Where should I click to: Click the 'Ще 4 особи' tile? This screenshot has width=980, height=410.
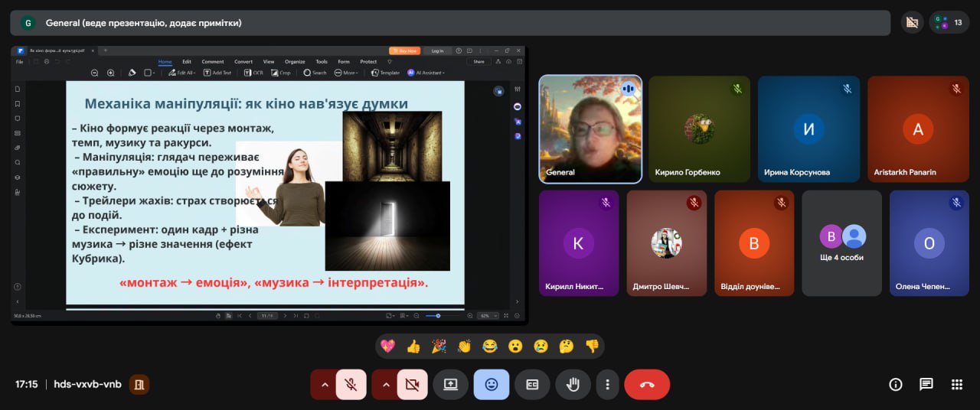point(841,243)
